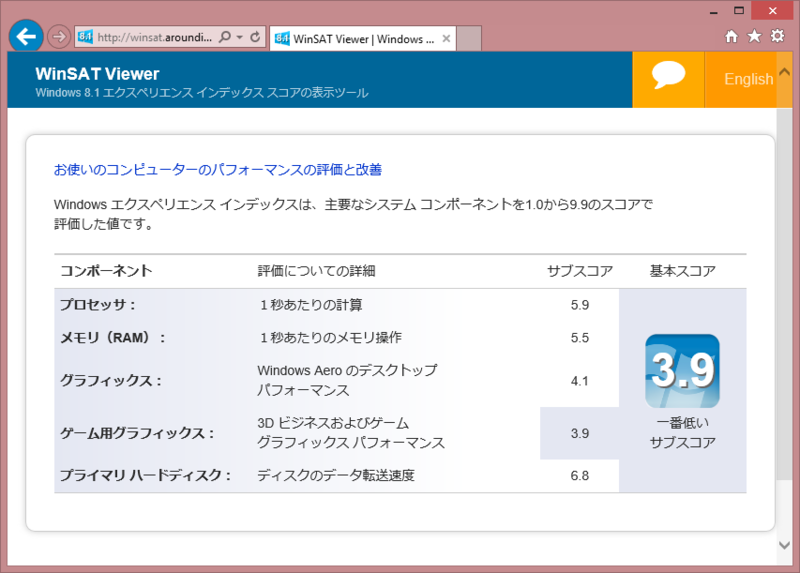Click the hard disk subscore 6.8

580,476
